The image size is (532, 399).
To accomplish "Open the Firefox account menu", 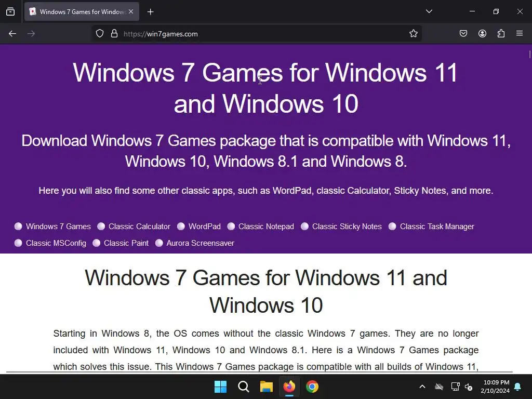I will pyautogui.click(x=482, y=34).
